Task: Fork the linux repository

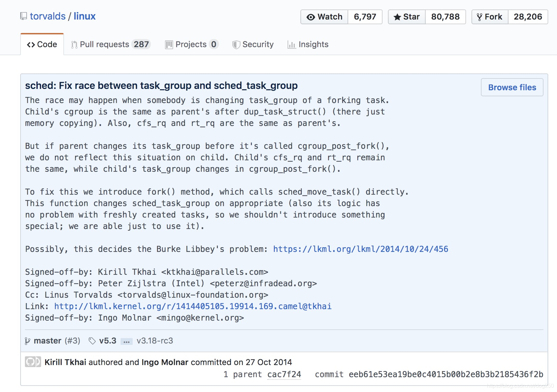Action: (x=490, y=17)
